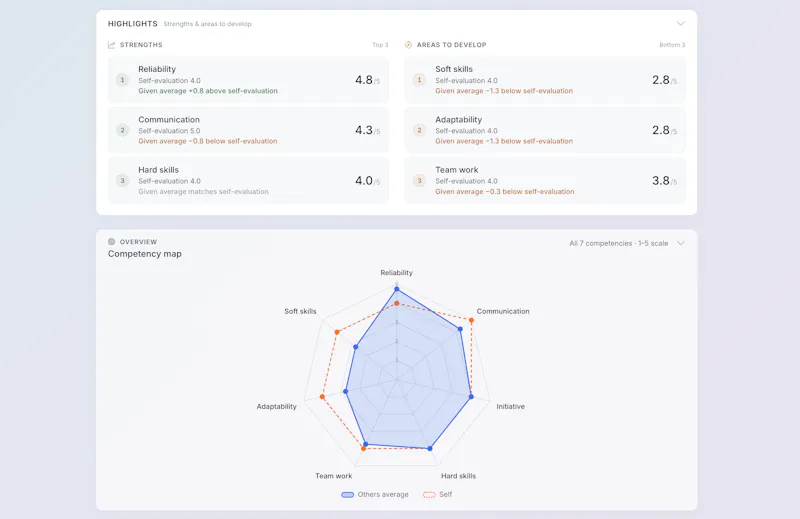Click the orange dashed Self legend swatch

(x=429, y=495)
